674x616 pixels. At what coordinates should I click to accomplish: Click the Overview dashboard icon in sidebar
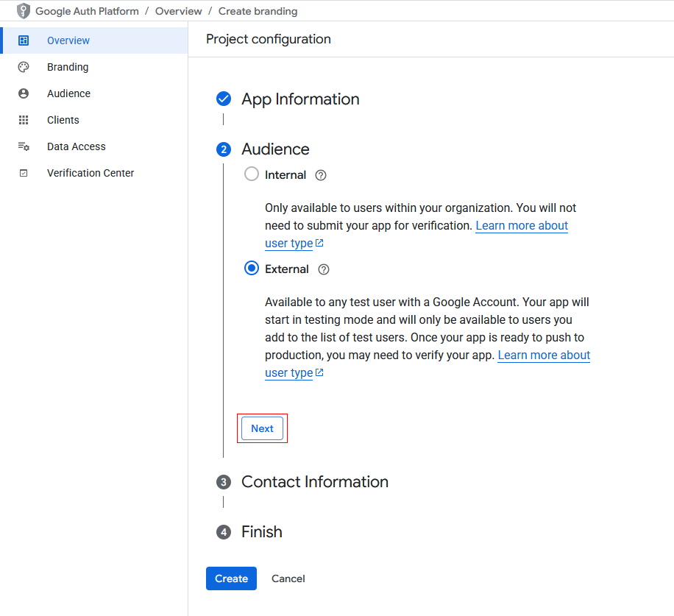tap(24, 40)
